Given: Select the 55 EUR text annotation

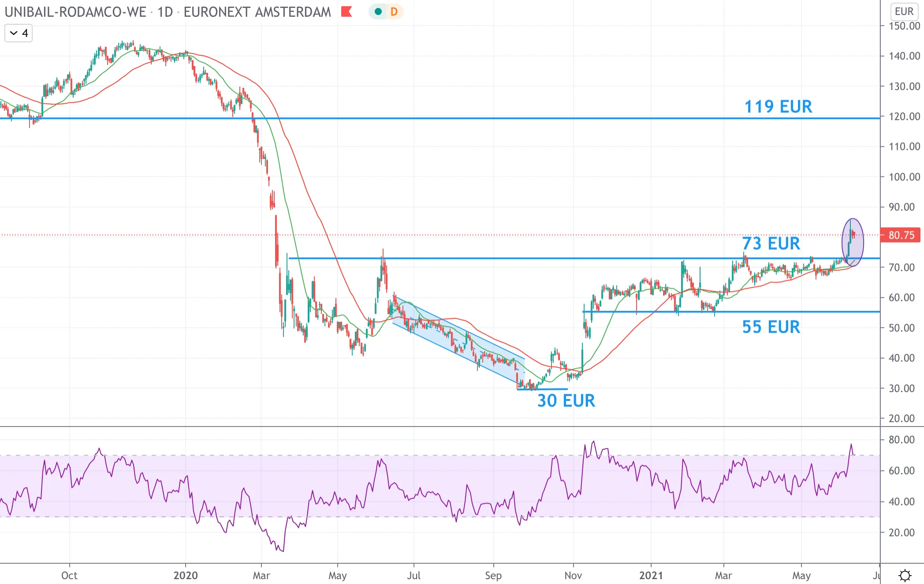Looking at the screenshot, I should click(x=771, y=327).
